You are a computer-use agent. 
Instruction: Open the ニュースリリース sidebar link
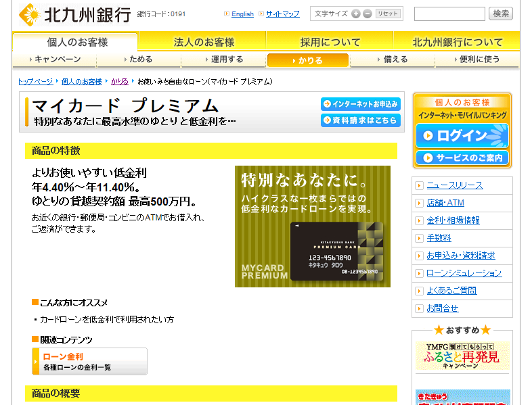[x=455, y=185]
